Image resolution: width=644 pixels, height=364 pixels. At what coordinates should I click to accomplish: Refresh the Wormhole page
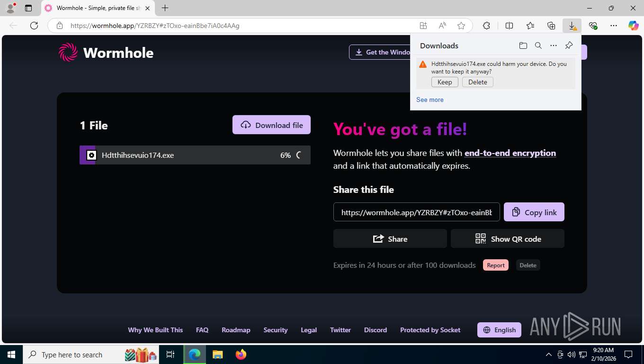click(34, 26)
